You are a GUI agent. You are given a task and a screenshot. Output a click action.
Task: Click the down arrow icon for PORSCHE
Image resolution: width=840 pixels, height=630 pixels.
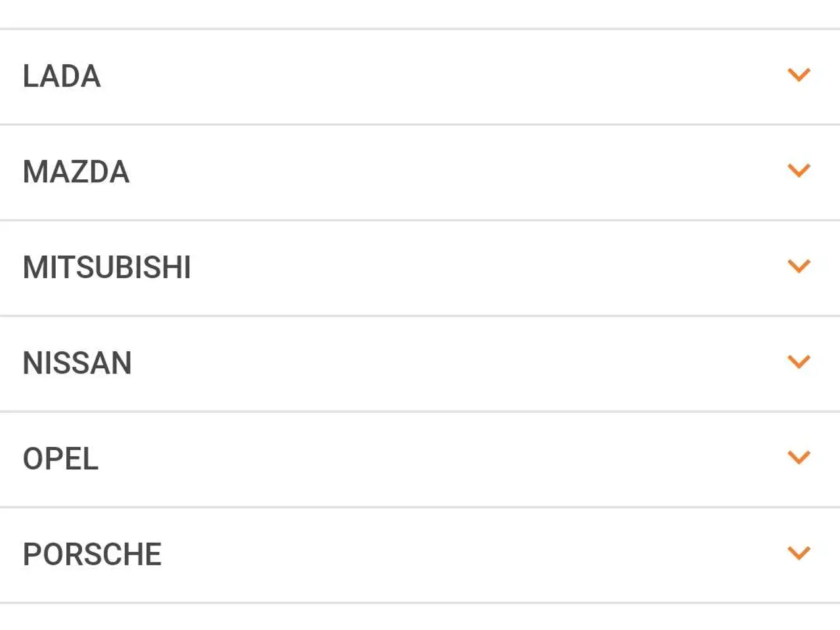coord(799,553)
